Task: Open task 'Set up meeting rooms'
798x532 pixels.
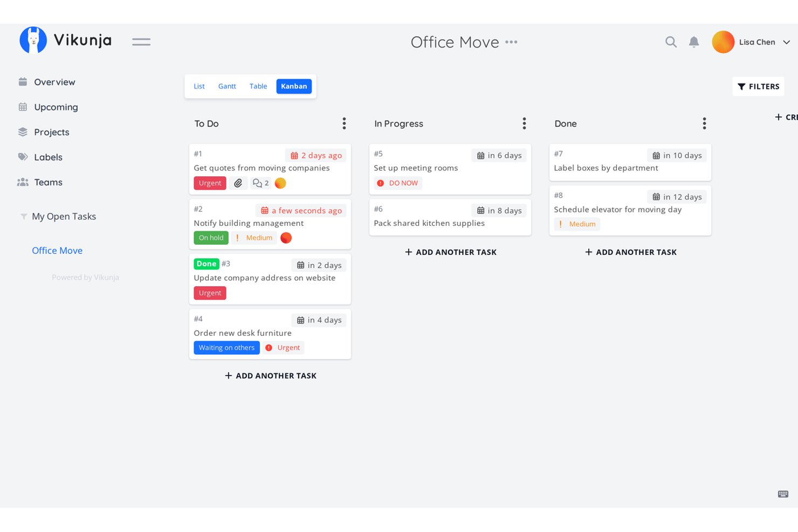Action: (x=416, y=168)
